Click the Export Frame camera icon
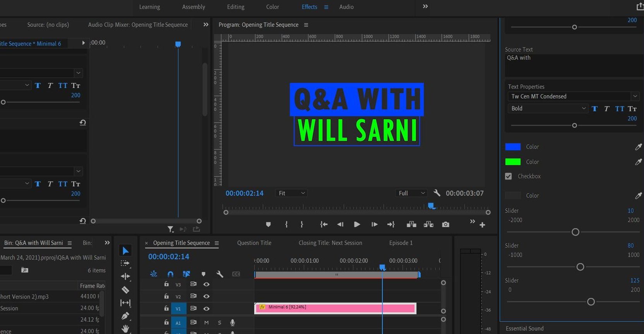The width and height of the screenshot is (644, 334). (445, 224)
